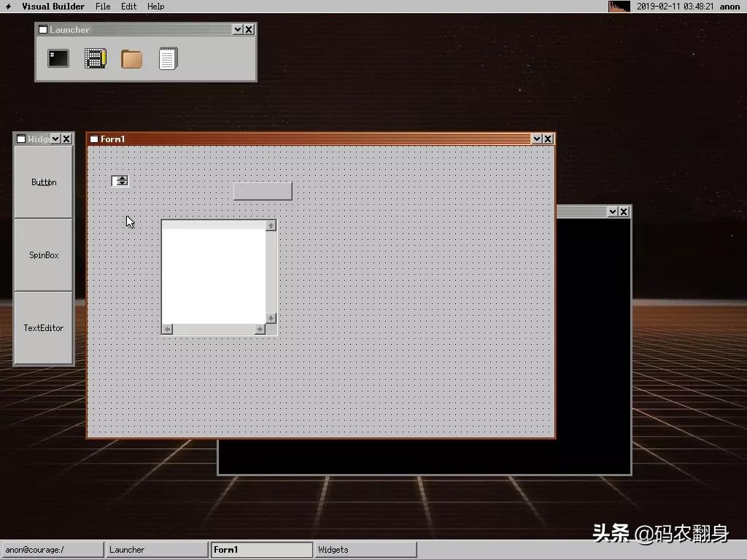The height and width of the screenshot is (560, 747).
Task: Open the Edit menu
Action: 128,7
